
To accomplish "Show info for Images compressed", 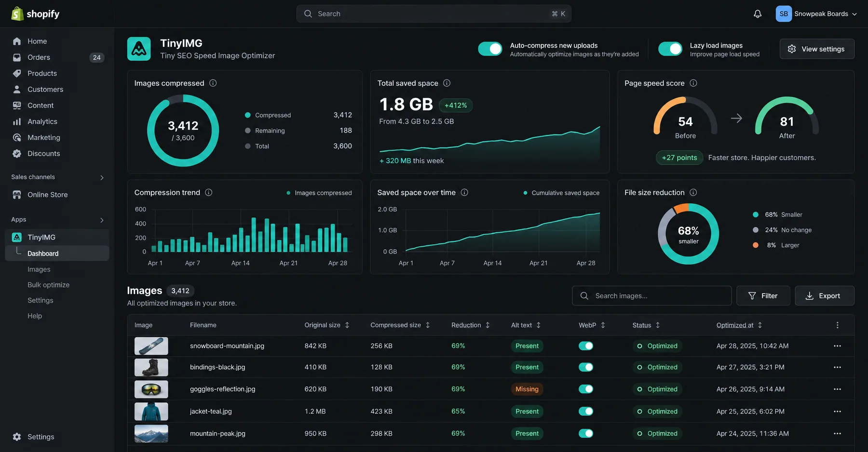I will click(x=213, y=83).
